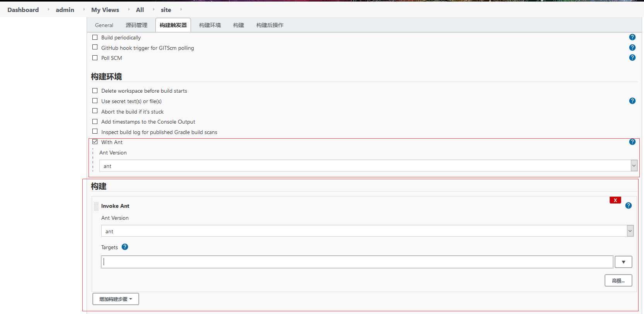Viewport: 644px width, 314px height.
Task: Open help icon for Poll SCM
Action: point(632,58)
